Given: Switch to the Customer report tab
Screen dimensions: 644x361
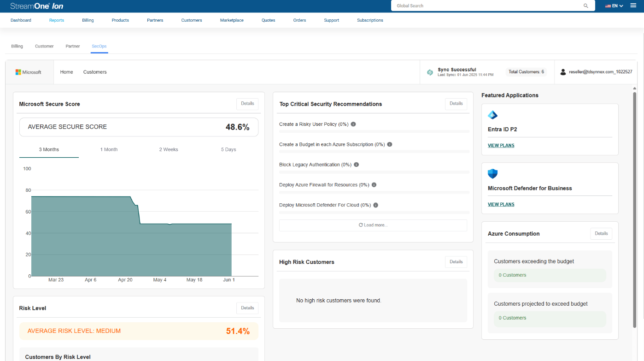Looking at the screenshot, I should pos(44,46).
